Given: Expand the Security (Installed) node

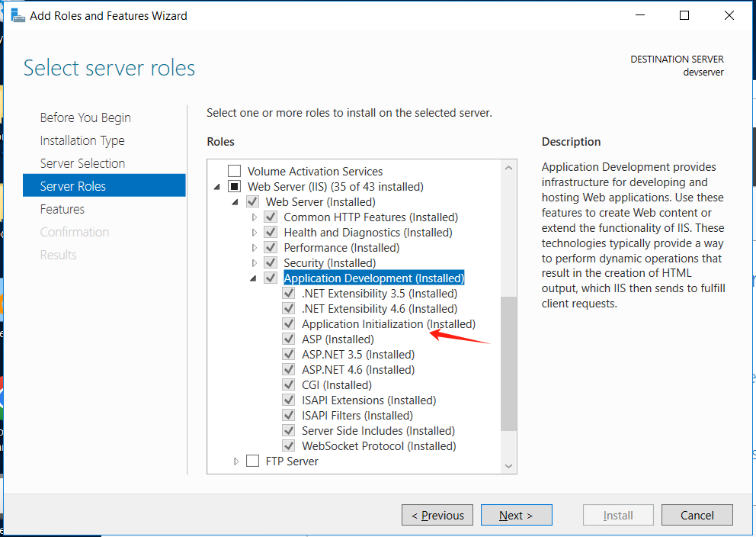Looking at the screenshot, I should pos(254,263).
